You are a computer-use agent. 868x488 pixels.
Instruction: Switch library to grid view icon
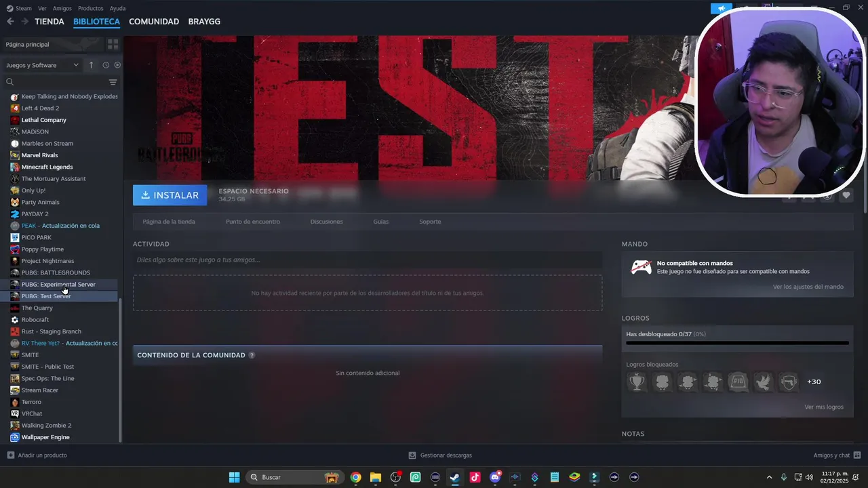coord(113,44)
